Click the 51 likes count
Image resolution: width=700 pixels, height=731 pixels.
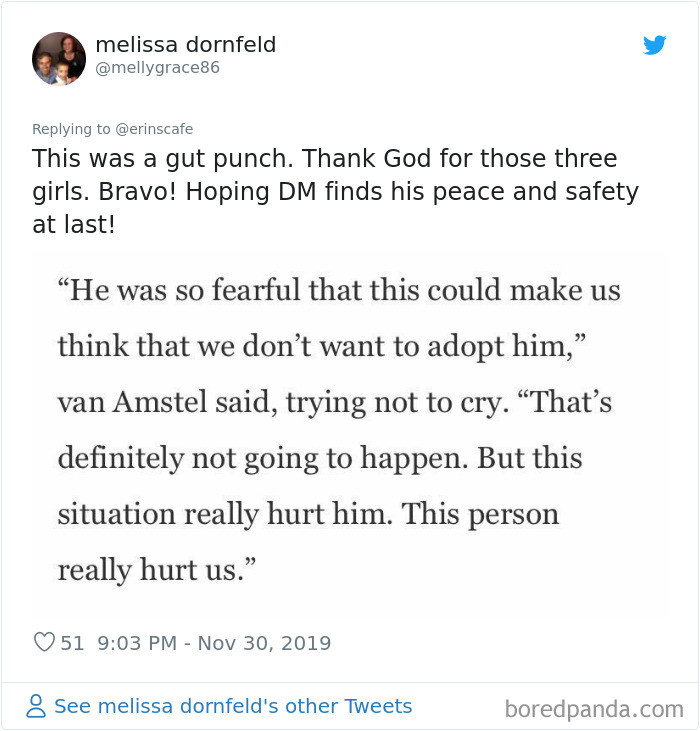coord(72,643)
